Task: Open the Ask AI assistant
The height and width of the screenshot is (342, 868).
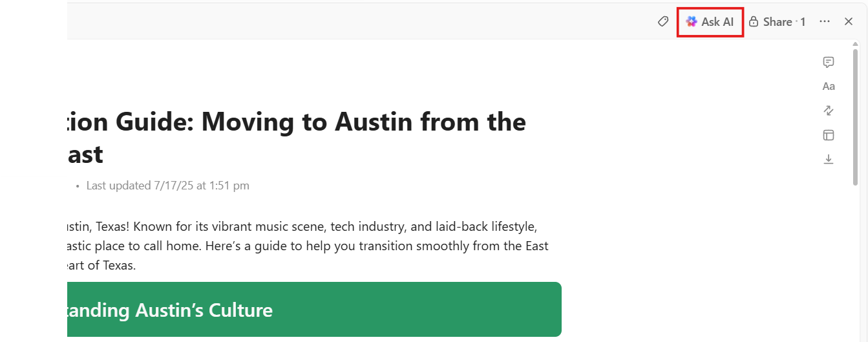Action: click(710, 21)
